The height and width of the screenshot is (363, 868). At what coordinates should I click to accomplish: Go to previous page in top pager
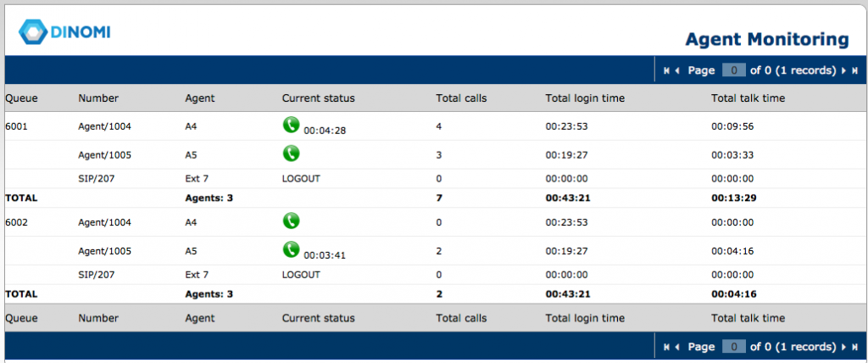(677, 71)
